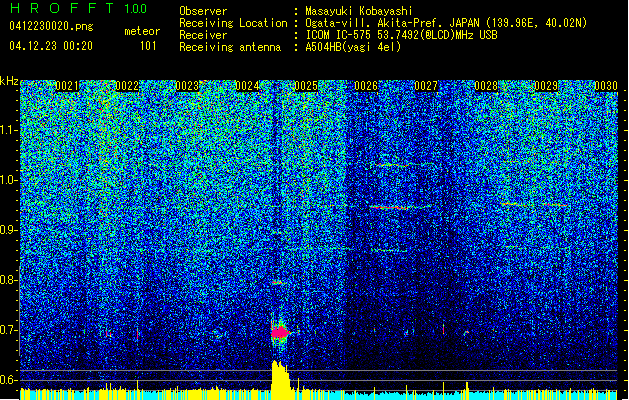Click time marker 0025
The height and width of the screenshot is (400, 629).
(x=306, y=86)
